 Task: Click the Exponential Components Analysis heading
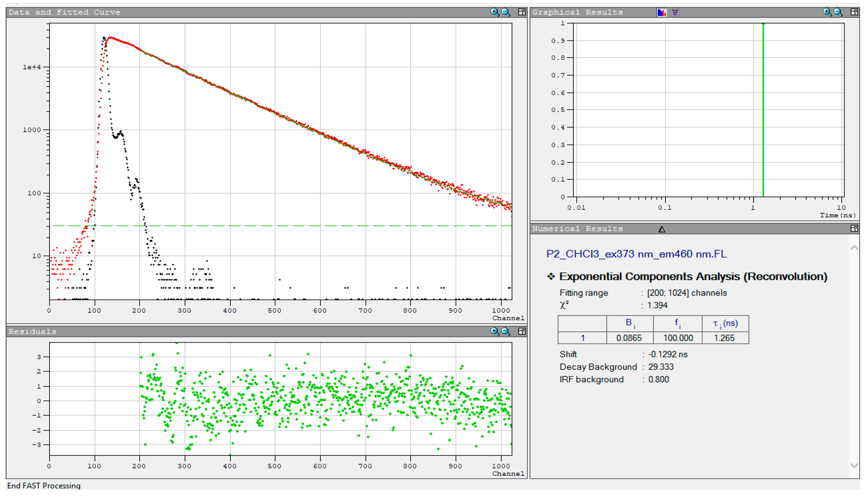[x=693, y=276]
